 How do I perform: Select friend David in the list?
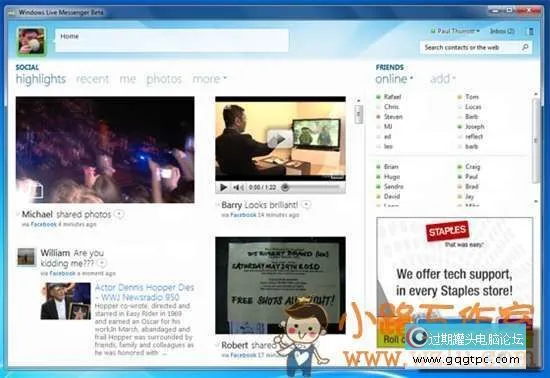(392, 196)
